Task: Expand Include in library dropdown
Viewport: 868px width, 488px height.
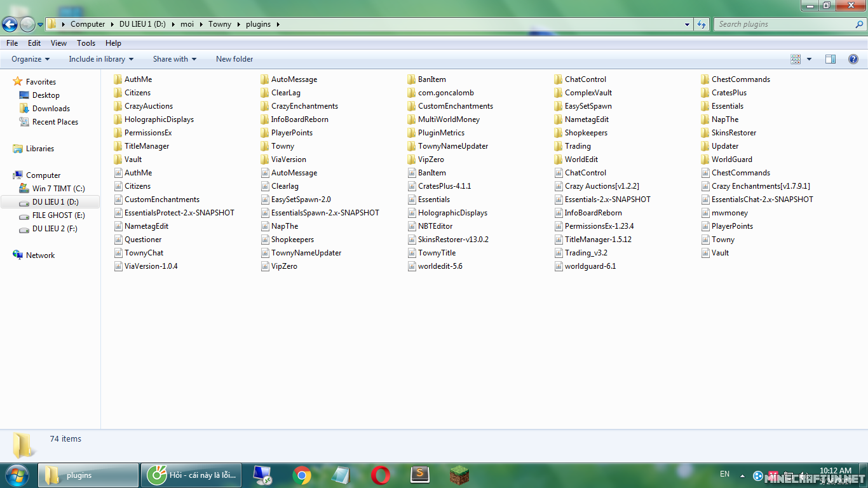Action: click(x=101, y=59)
